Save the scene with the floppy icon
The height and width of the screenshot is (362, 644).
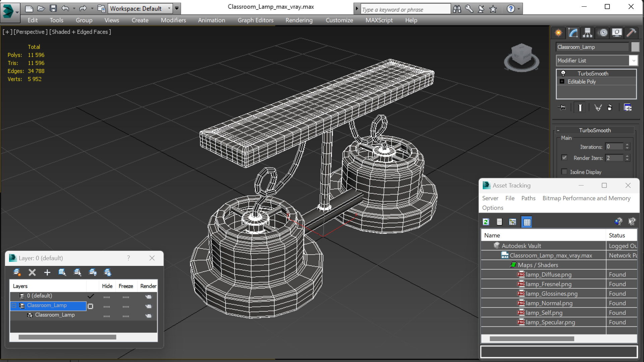click(53, 9)
